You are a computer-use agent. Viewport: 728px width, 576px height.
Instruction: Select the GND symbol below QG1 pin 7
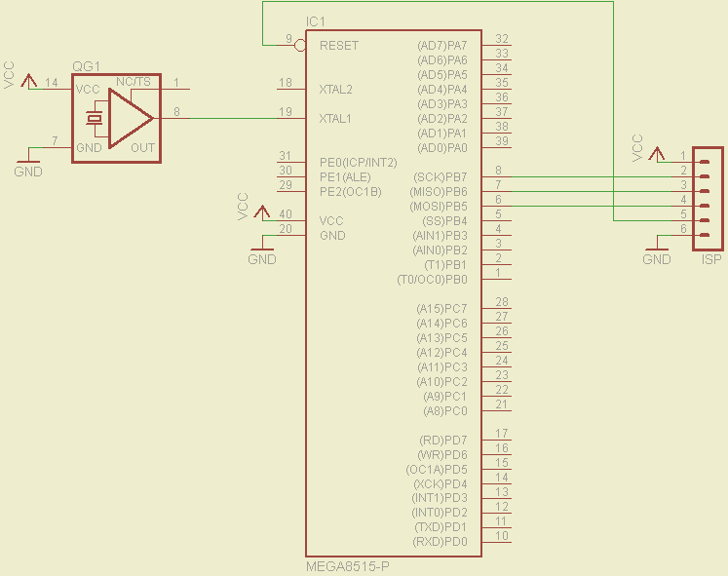click(x=29, y=161)
